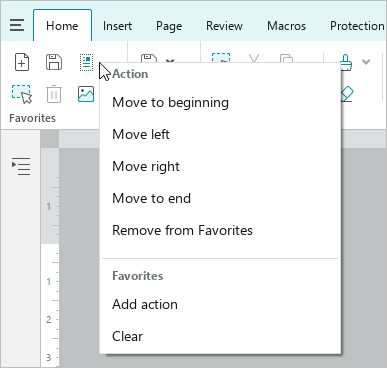Choose Move to beginning
The image size is (387, 368).
[x=220, y=102]
